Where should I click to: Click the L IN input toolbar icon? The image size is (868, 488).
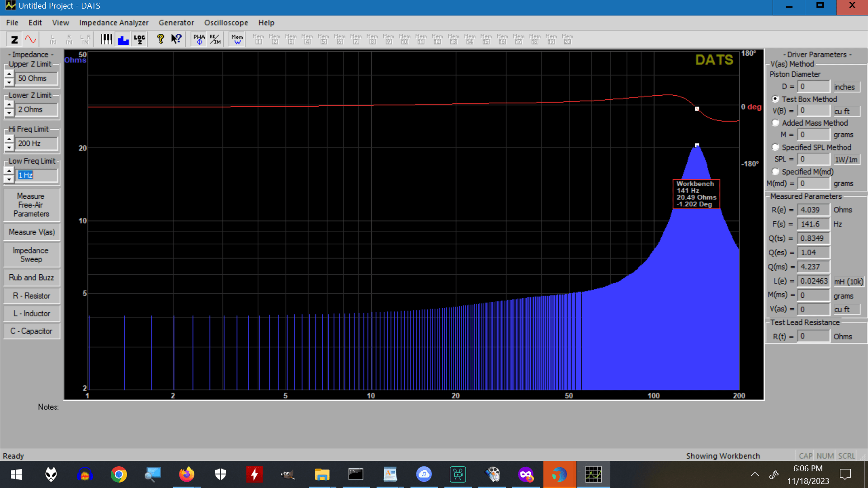[x=53, y=39]
